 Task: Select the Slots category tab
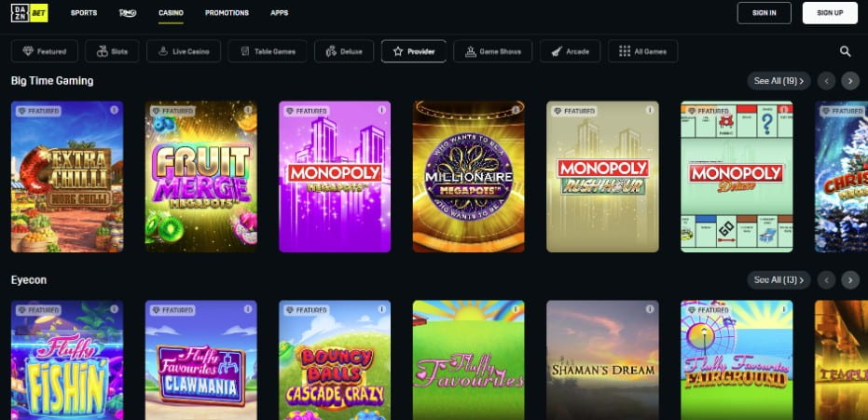(x=112, y=51)
